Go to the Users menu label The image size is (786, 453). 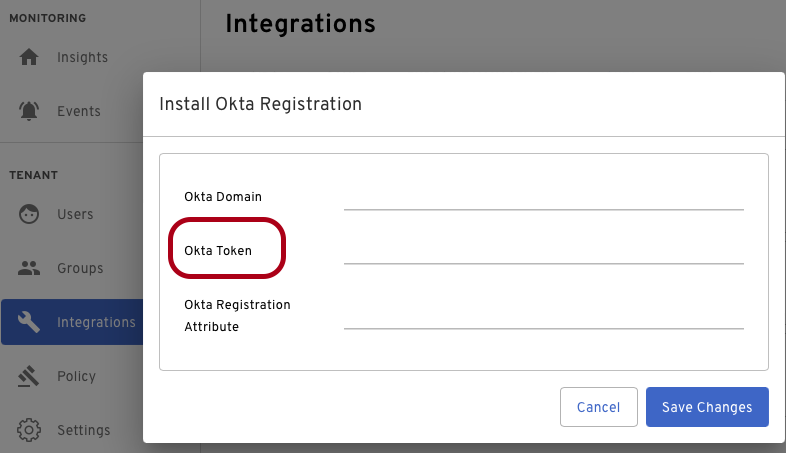point(75,214)
